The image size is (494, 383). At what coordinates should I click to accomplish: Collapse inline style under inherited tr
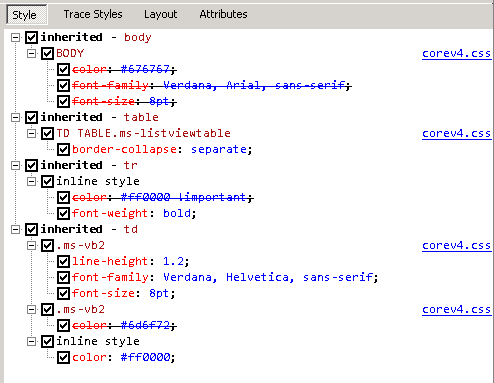point(31,181)
